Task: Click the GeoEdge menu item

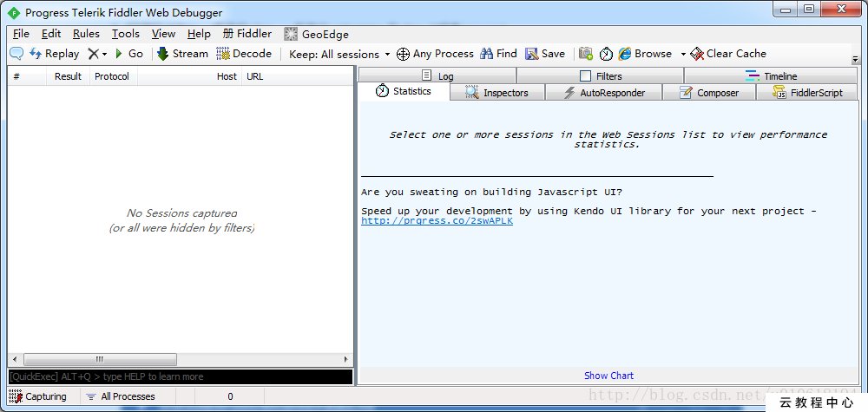Action: pos(316,35)
